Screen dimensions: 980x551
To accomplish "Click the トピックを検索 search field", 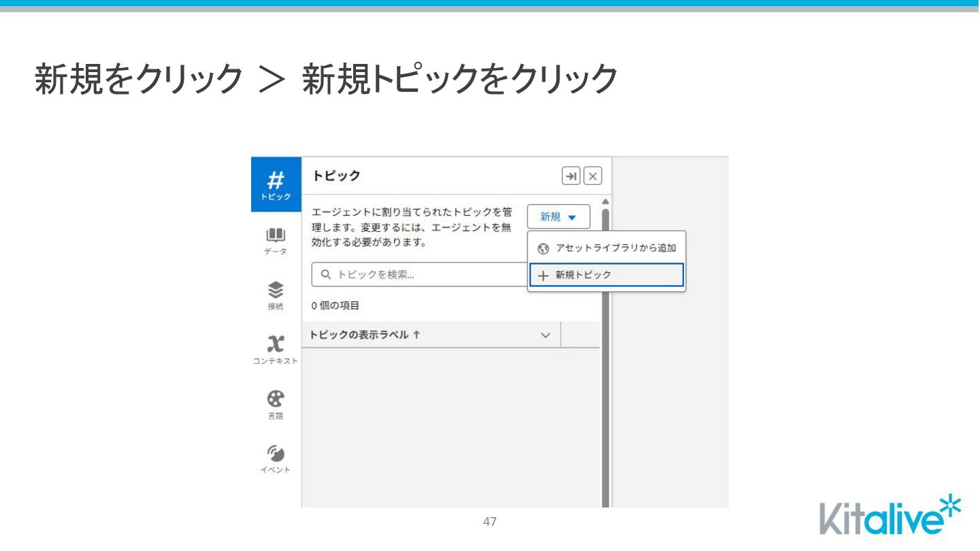I will click(x=419, y=275).
